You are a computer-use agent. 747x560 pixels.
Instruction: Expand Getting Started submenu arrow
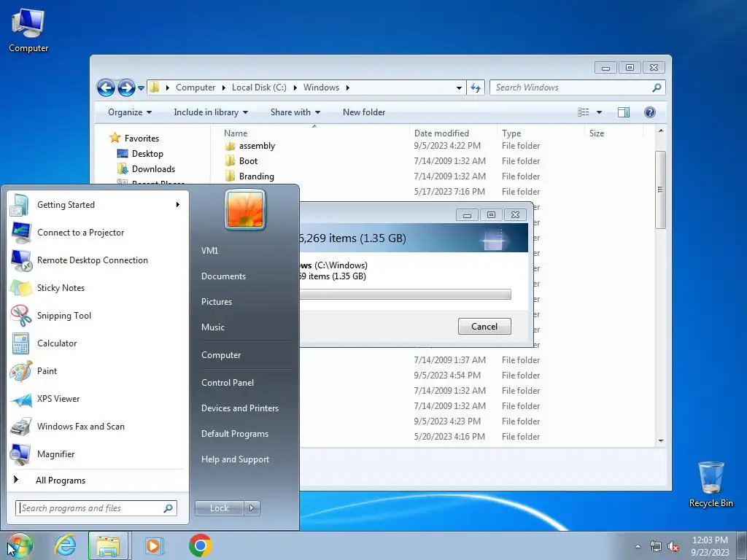[178, 205]
